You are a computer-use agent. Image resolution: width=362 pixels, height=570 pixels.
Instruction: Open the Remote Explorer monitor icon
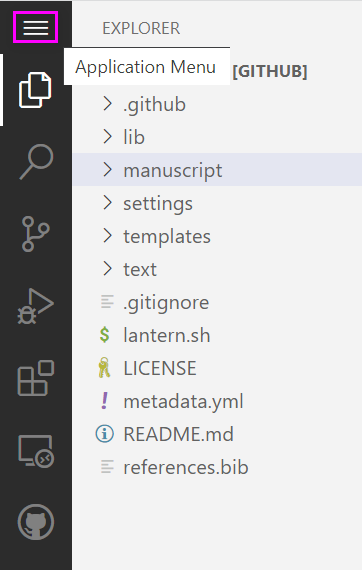pyautogui.click(x=36, y=451)
